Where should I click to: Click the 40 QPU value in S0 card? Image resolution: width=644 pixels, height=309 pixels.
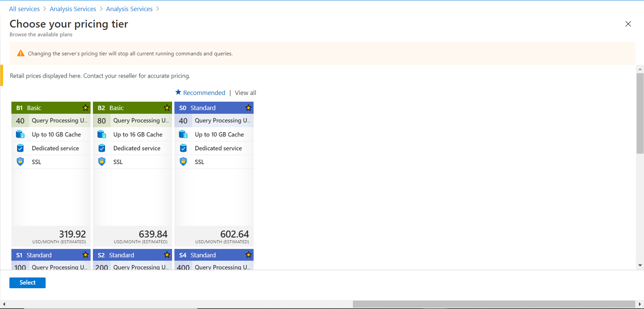pos(183,121)
